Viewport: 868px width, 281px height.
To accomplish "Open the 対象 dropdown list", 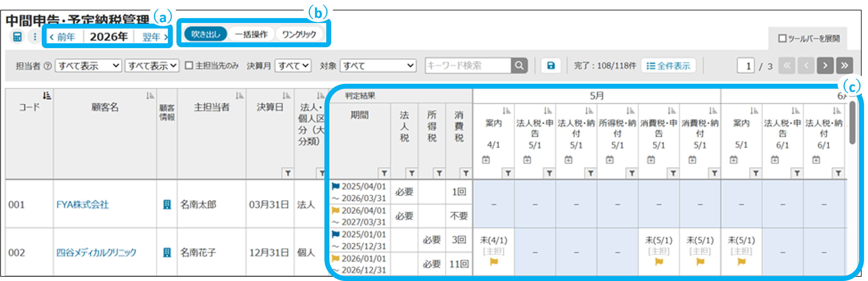I will [x=378, y=65].
